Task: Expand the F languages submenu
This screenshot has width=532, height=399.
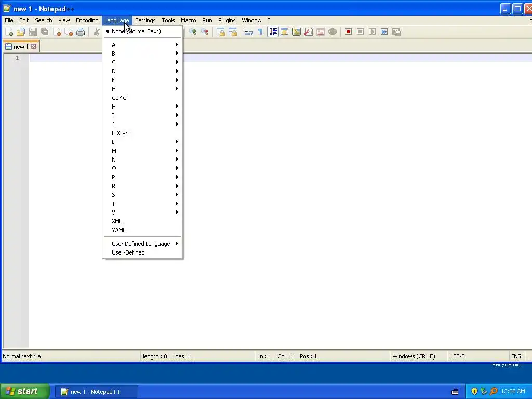Action: tap(142, 89)
